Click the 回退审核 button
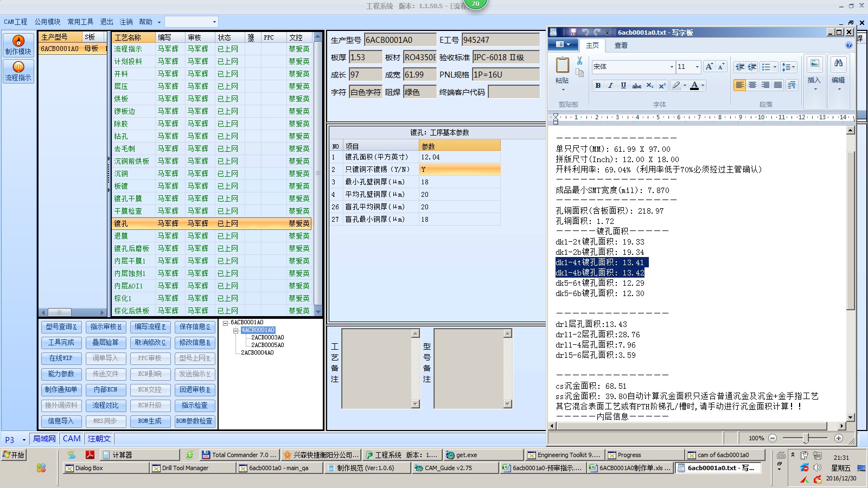The image size is (868, 488). [195, 389]
